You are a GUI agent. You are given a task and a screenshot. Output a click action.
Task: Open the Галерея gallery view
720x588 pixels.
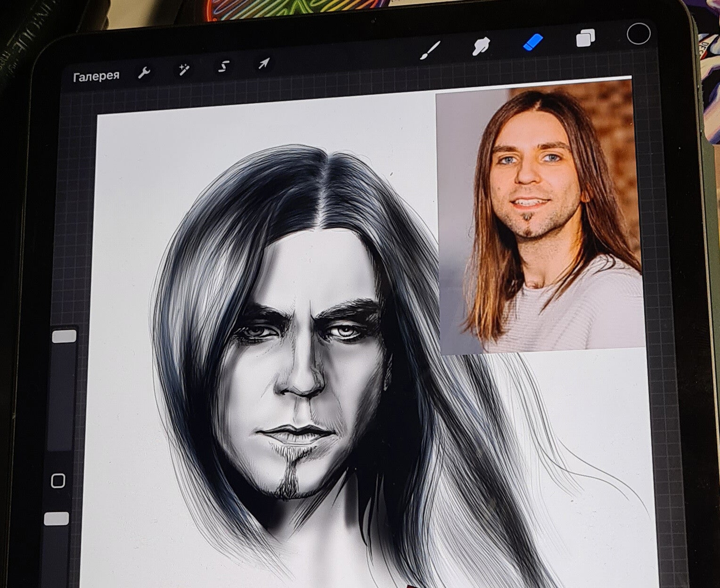coord(97,76)
